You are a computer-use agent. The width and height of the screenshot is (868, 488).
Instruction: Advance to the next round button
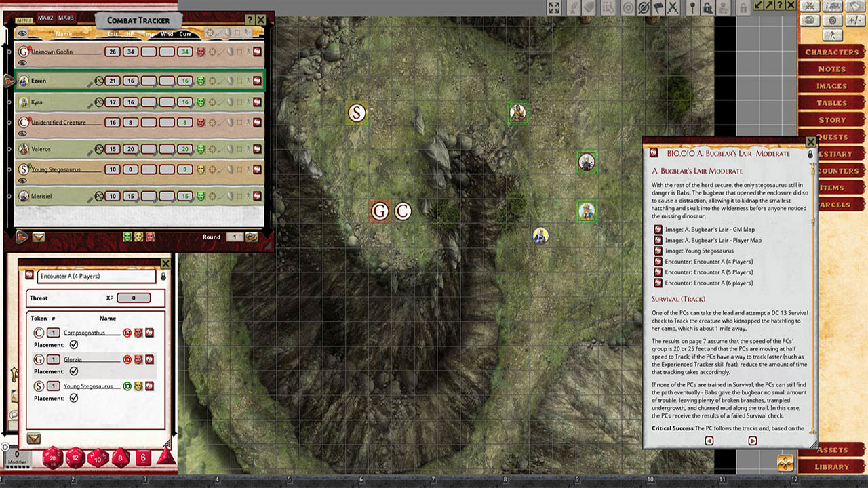252,237
